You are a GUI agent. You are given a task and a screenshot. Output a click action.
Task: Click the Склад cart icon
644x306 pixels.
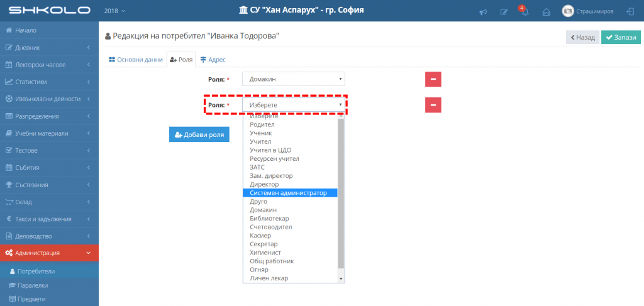click(x=8, y=202)
